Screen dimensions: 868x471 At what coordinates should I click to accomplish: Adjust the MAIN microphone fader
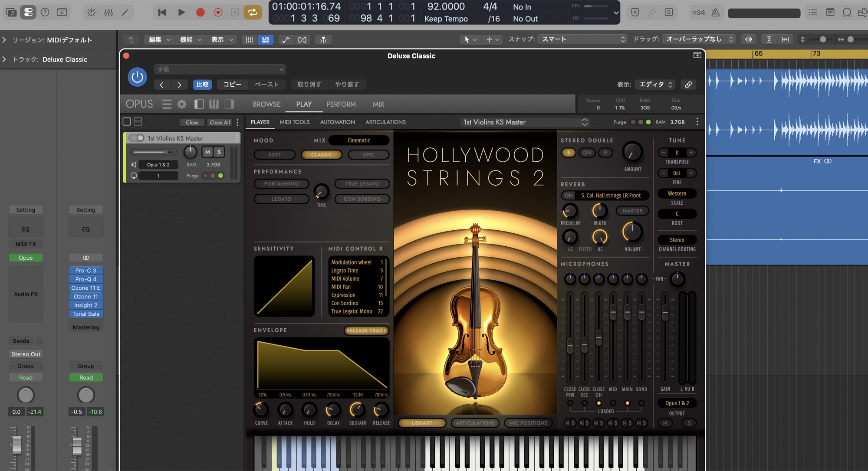click(x=627, y=312)
